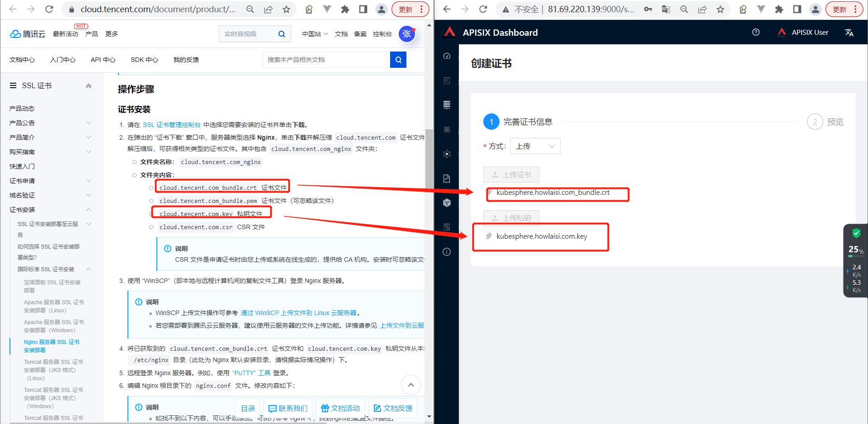Viewport: 868px width, 424px height.
Task: Open the SSL 证书管理控制台 link
Action: 171,125
